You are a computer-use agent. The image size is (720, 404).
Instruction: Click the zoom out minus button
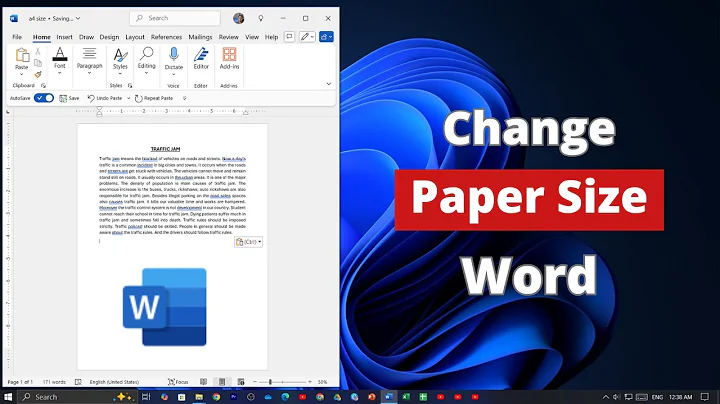tap(255, 382)
